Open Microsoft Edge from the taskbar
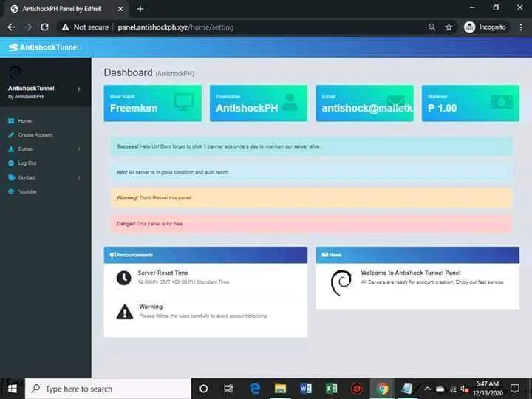The image size is (532, 399). (x=255, y=389)
